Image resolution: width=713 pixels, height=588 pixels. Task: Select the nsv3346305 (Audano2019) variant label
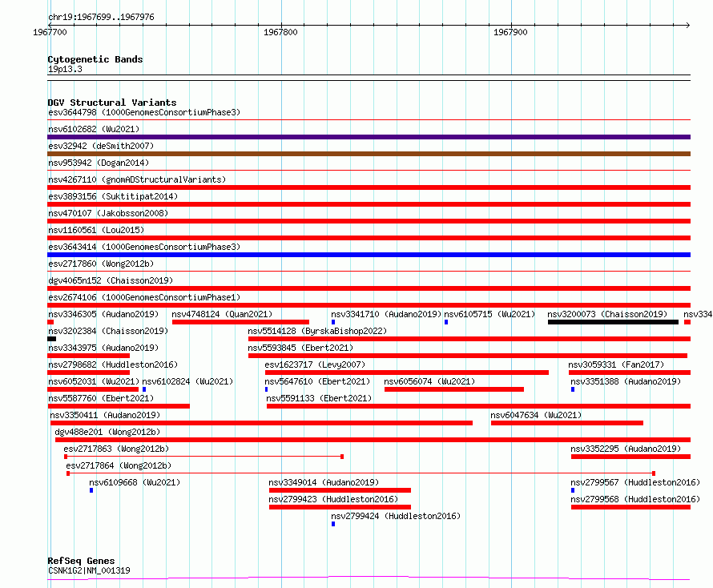coord(103,314)
